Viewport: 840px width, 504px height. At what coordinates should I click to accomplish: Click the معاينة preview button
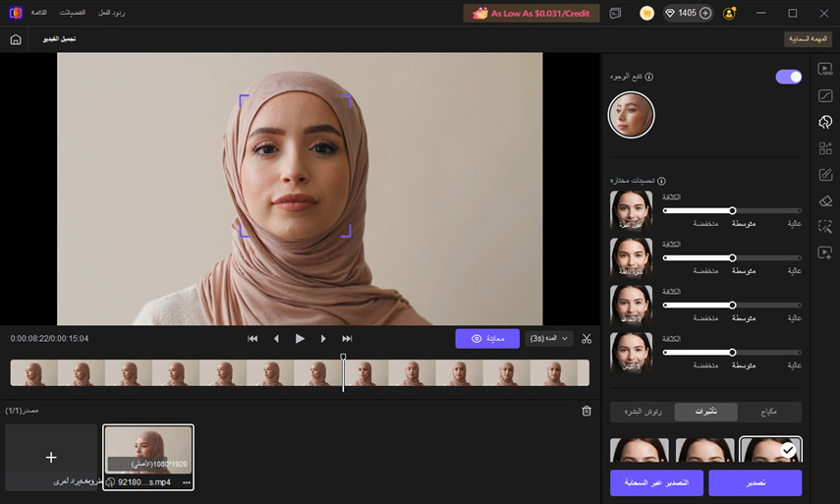pos(487,339)
